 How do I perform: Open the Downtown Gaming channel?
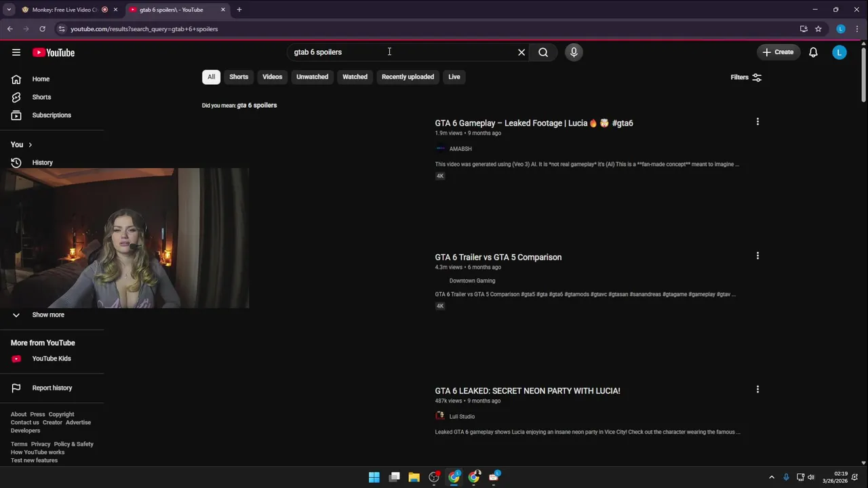click(x=472, y=281)
